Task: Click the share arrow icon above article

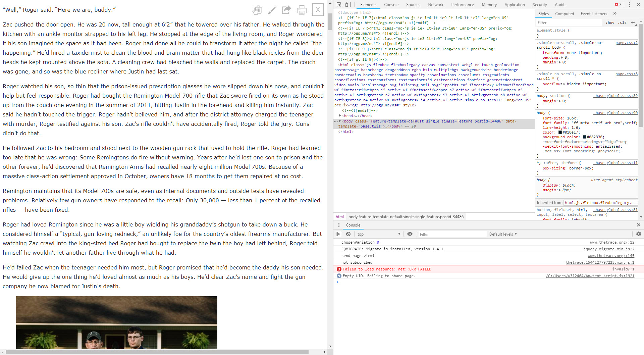Action: pos(286,10)
